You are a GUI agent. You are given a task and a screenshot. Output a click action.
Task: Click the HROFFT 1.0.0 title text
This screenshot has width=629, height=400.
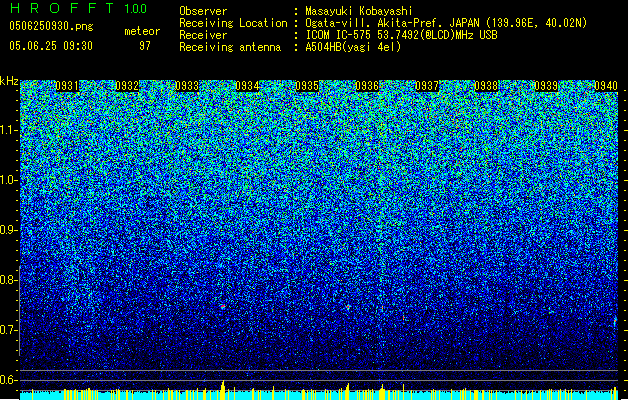(x=78, y=8)
